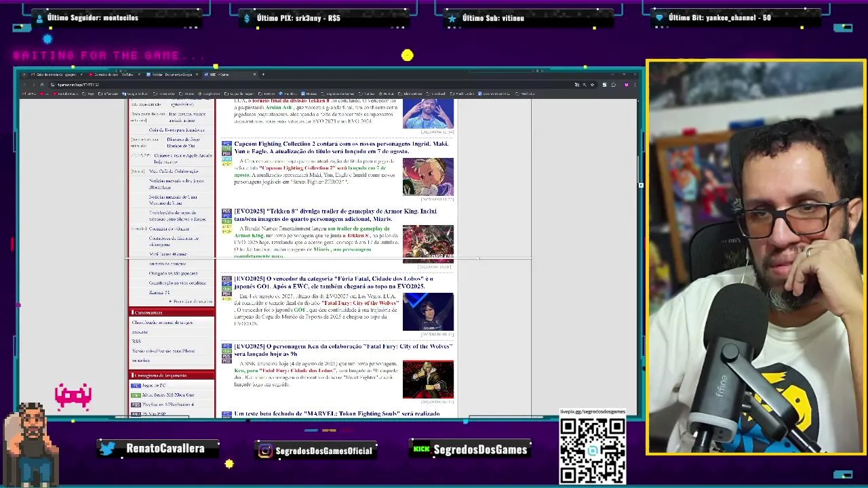Open the 'Mini Teatro 4Gamer' sidebar link
Viewport: 868px width, 488px height.
click(x=167, y=254)
